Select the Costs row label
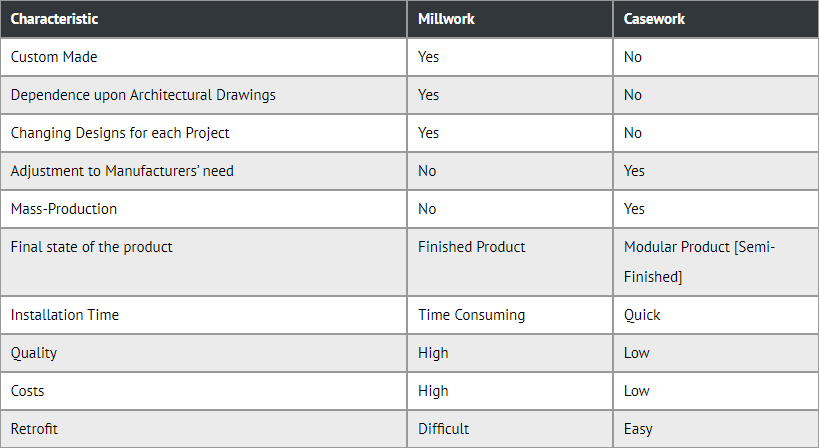This screenshot has height=448, width=819. [28, 391]
